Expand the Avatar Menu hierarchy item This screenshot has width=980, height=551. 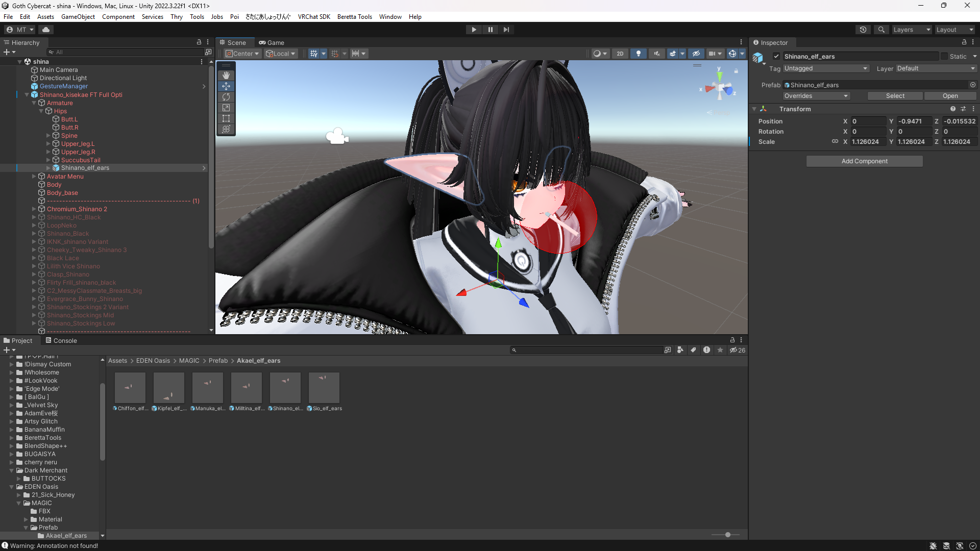pos(34,177)
